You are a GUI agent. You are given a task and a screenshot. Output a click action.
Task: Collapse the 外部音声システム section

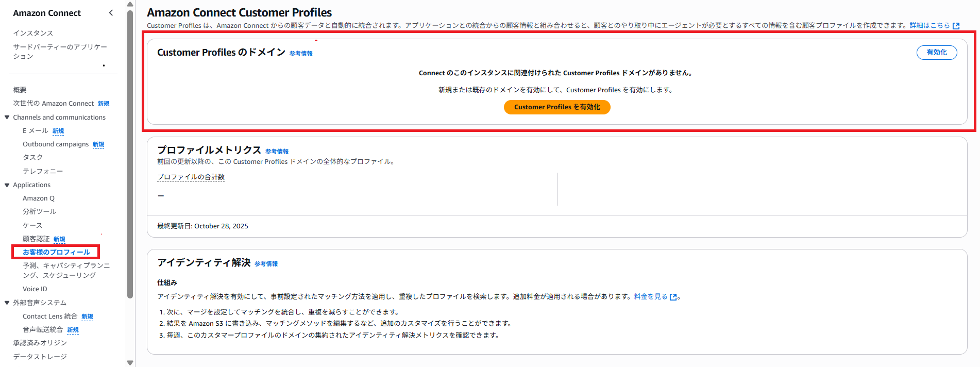7,303
